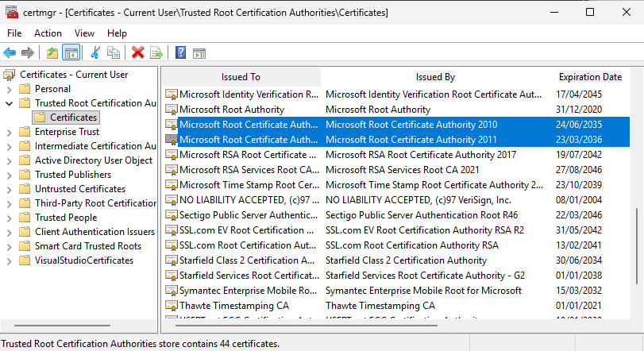The image size is (644, 351).
Task: Expand Active Directory User Object node
Action: [9, 161]
